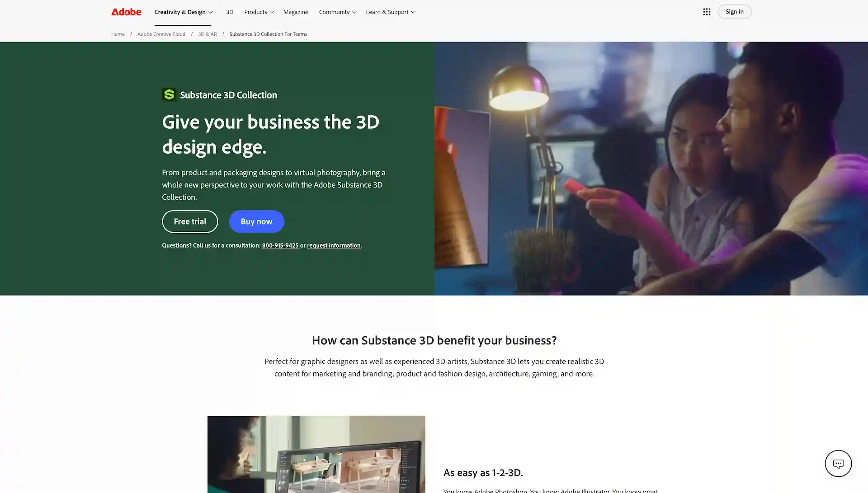Click the Adobe logo
Image resolution: width=868 pixels, height=493 pixels.
pos(126,12)
